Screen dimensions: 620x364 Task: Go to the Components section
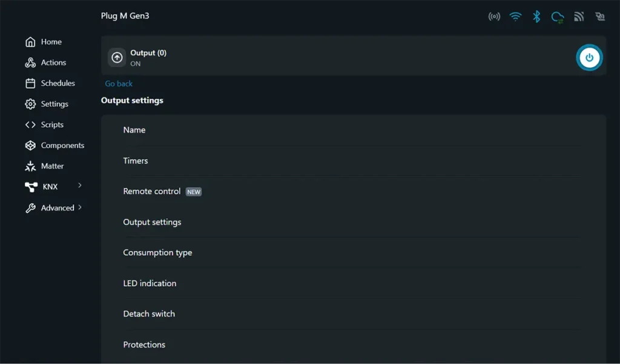tap(62, 146)
